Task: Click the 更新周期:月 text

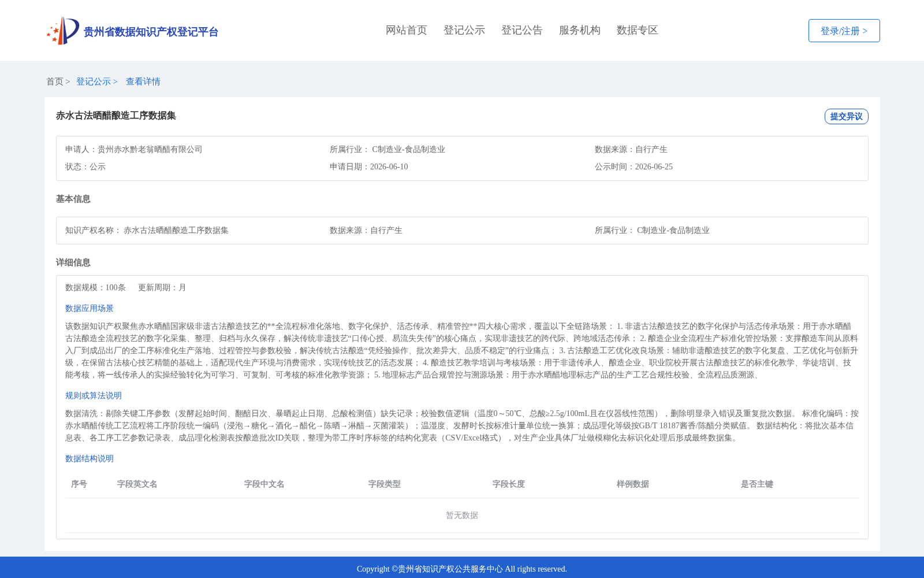Action: point(162,287)
